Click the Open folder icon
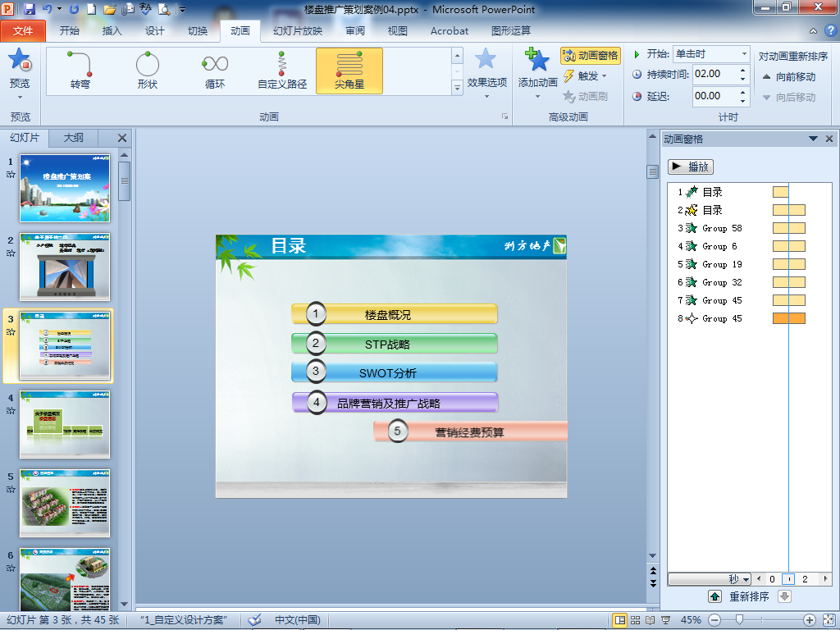This screenshot has width=840, height=630. click(x=109, y=9)
